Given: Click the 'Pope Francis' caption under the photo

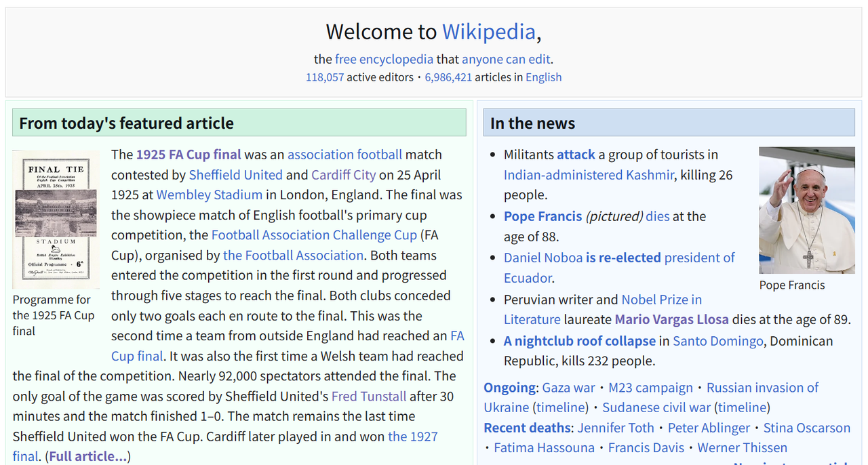Looking at the screenshot, I should pos(792,285).
